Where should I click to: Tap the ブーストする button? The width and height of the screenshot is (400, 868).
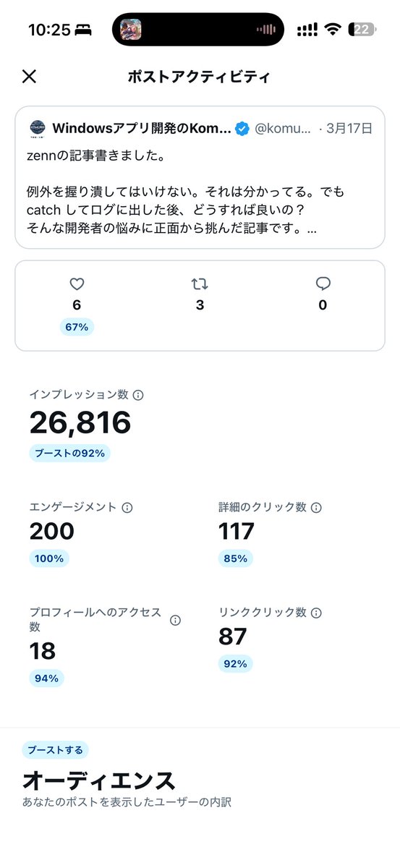click(55, 749)
